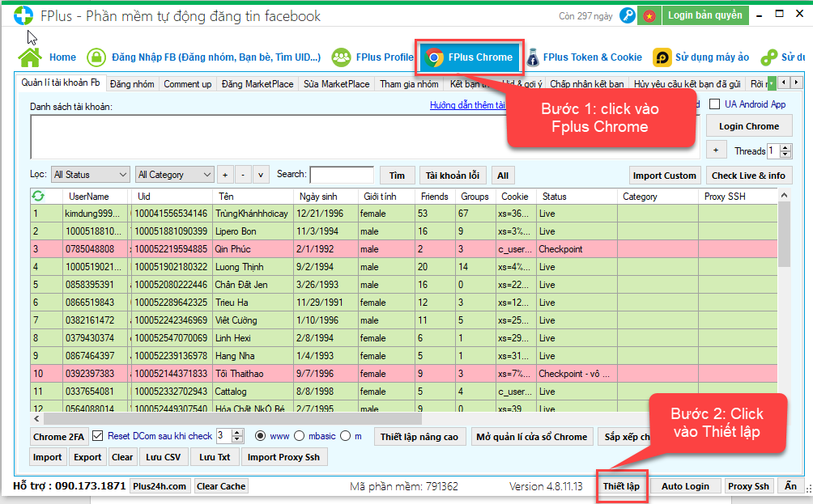Uncheck Reset DCom sau khi check
The height and width of the screenshot is (504, 813).
[97, 436]
